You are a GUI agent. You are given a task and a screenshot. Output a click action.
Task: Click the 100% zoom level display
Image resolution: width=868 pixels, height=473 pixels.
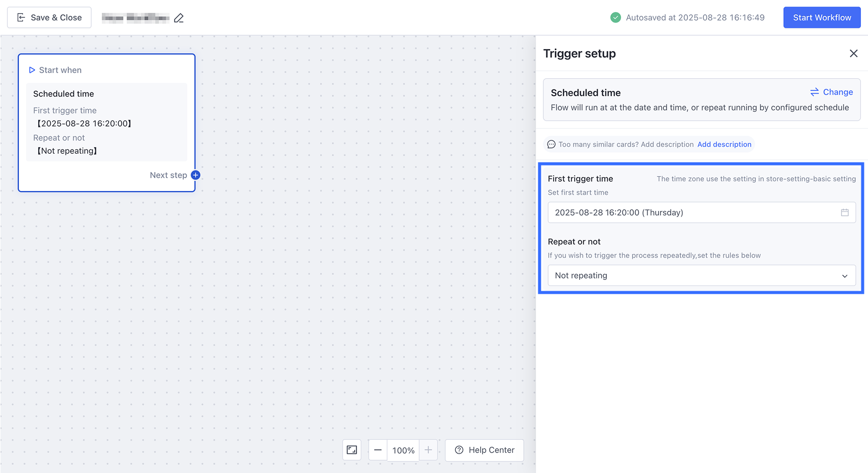tap(403, 450)
